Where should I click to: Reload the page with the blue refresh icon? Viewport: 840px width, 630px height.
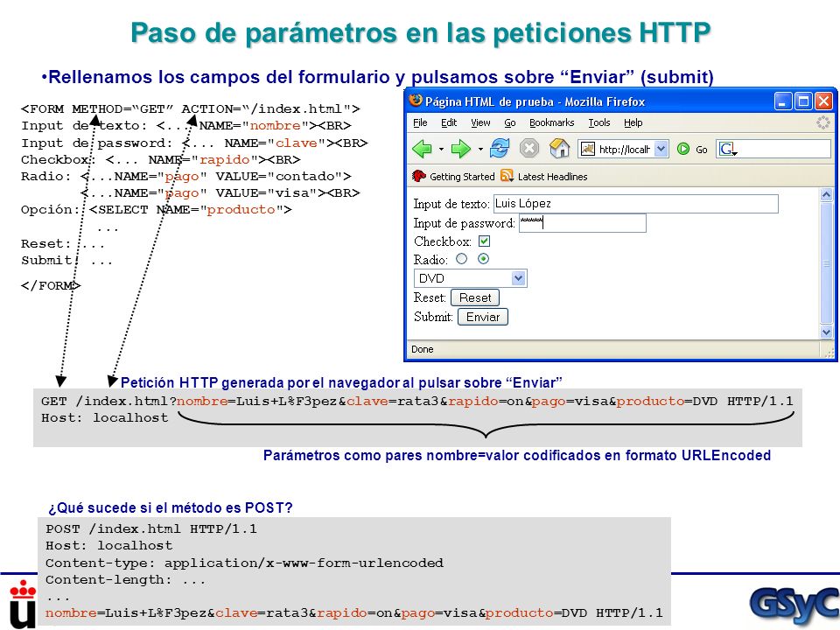point(500,148)
